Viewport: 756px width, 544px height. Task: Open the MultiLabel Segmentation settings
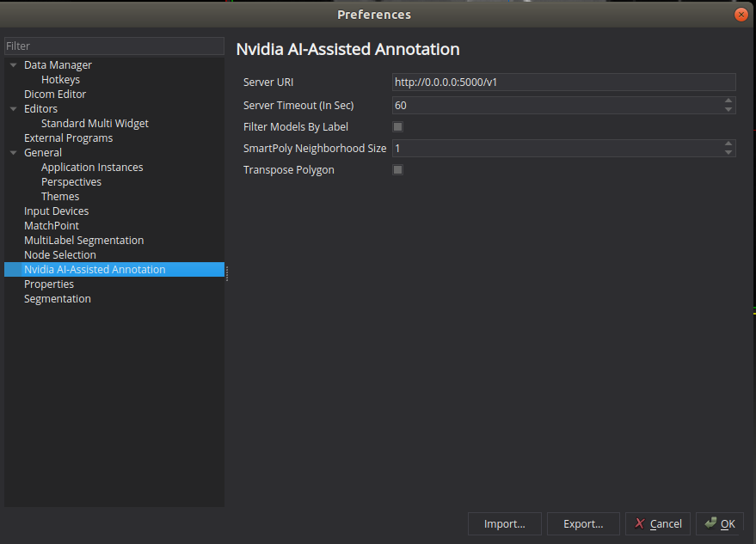[83, 240]
